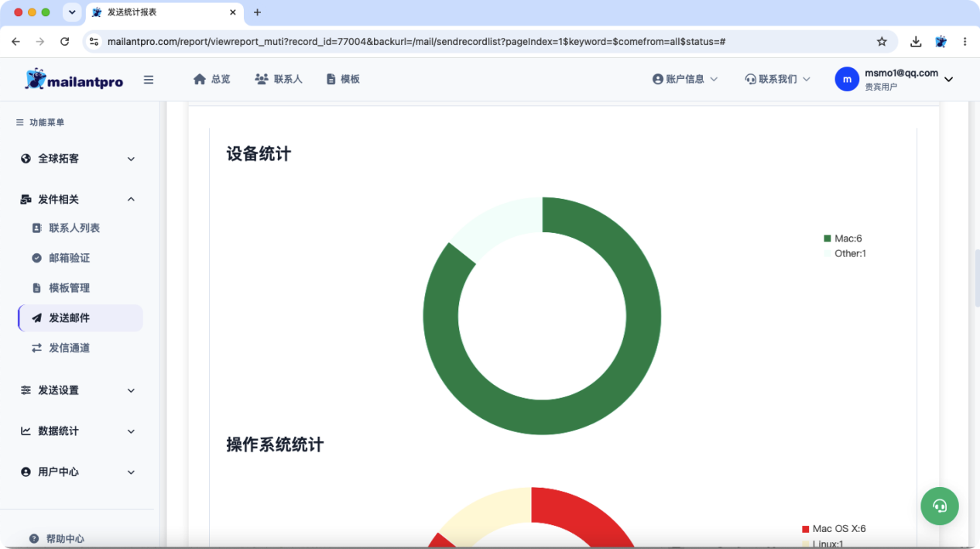Select 发送邮件 in sidebar

pos(81,318)
